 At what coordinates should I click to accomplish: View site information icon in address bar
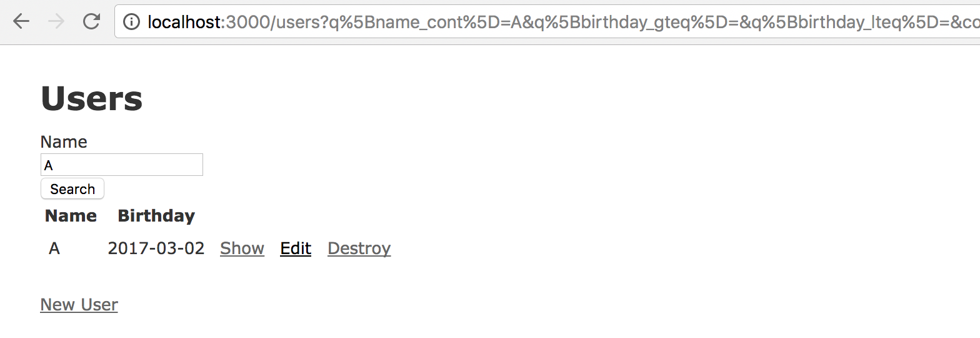click(131, 23)
